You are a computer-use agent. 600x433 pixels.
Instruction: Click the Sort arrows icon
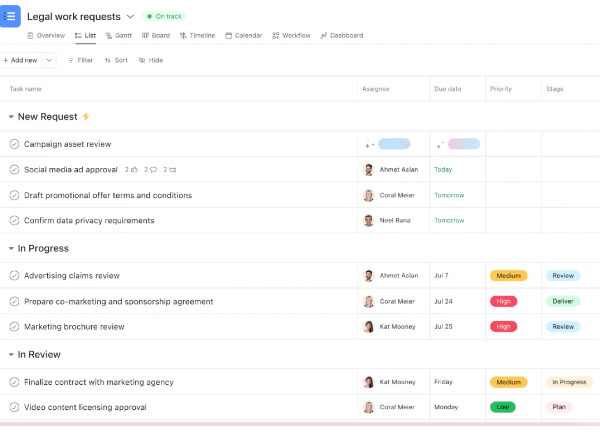click(107, 60)
